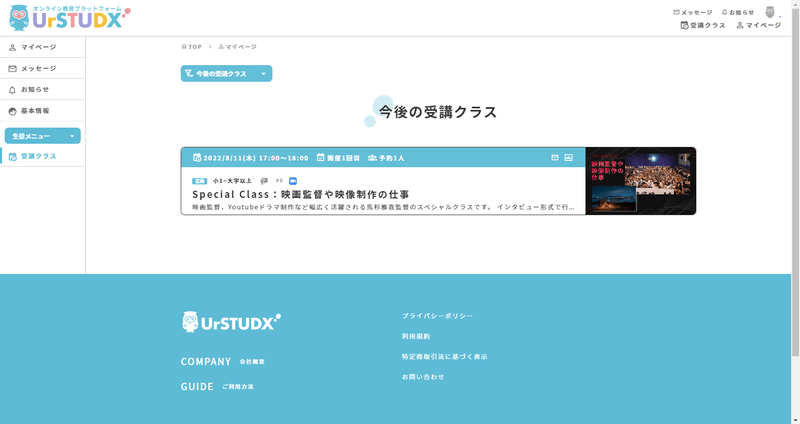The height and width of the screenshot is (424, 800).
Task: Click the scrollbar down arrow
Action: (795, 420)
